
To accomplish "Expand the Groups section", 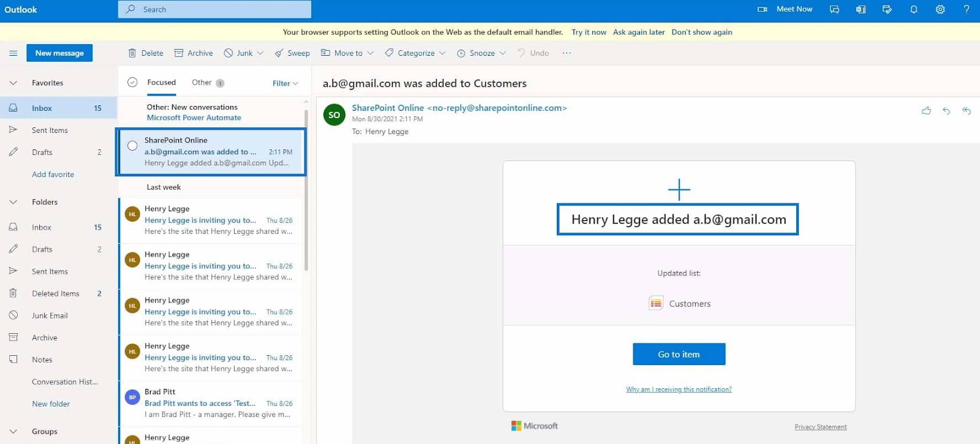I will tap(13, 432).
